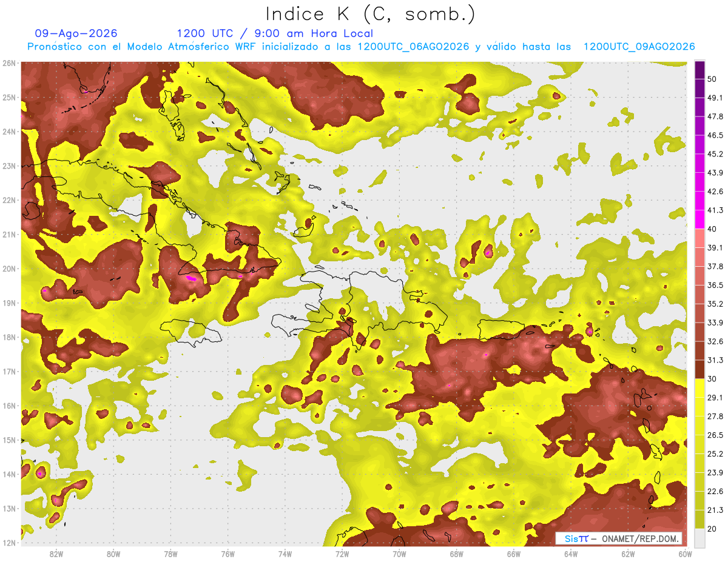This screenshot has width=728, height=562.
Task: Click the color bar label "49.1"
Action: click(715, 98)
